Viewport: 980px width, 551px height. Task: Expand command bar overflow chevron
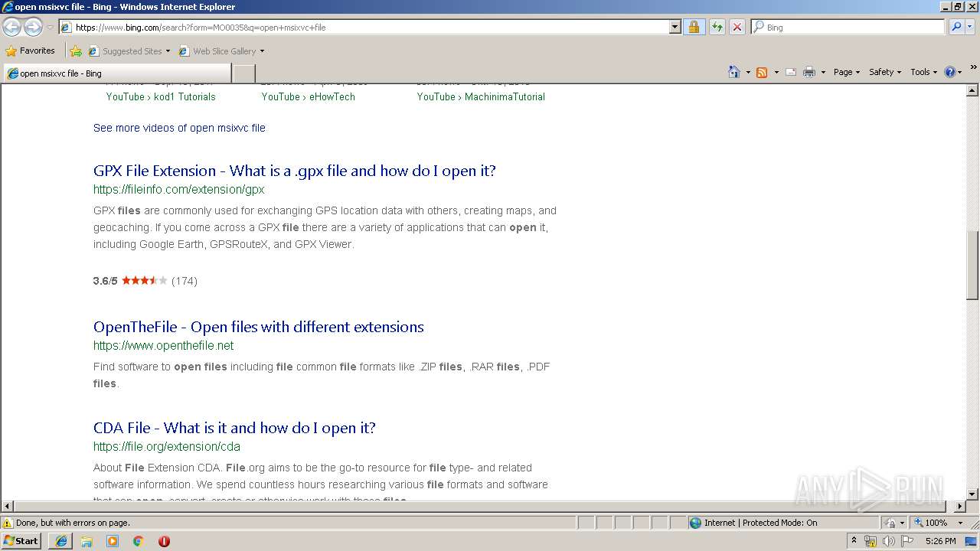pyautogui.click(x=974, y=67)
